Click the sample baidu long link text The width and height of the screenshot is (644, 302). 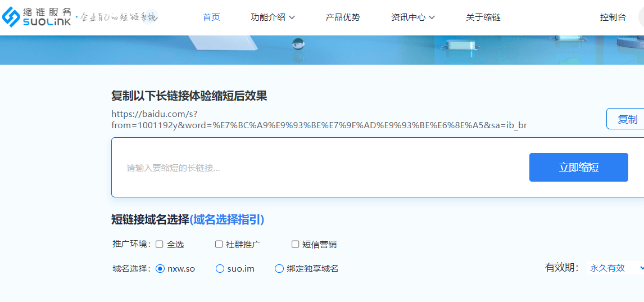(319, 119)
